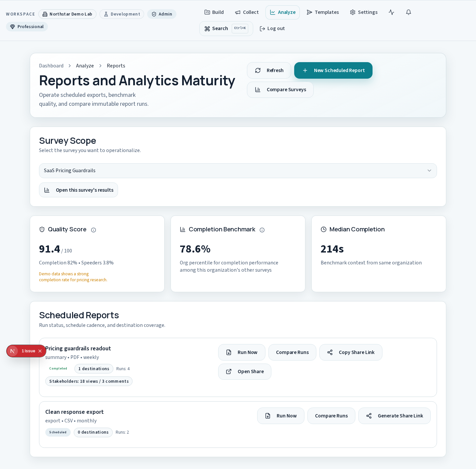Open this survey's results
The height and width of the screenshot is (469, 476).
(78, 190)
